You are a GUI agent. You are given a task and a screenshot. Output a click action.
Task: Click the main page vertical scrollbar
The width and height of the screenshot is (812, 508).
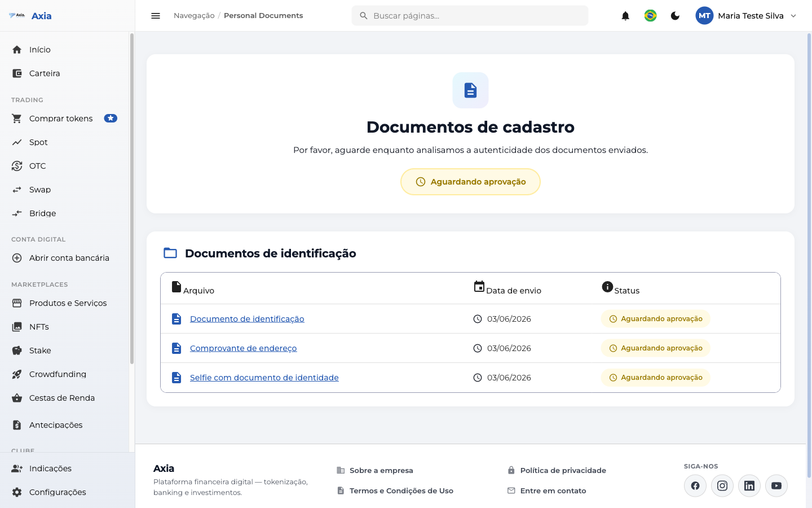click(x=809, y=255)
